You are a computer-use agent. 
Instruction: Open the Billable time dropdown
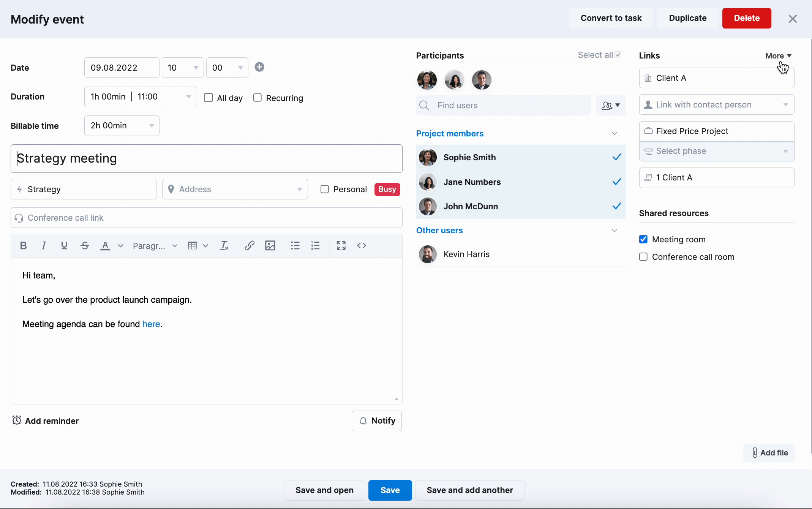[122, 126]
